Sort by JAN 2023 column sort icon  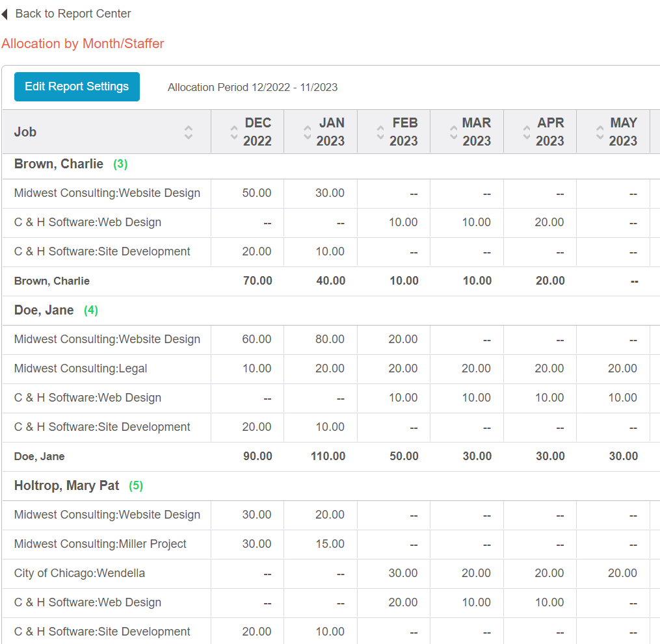(x=308, y=132)
